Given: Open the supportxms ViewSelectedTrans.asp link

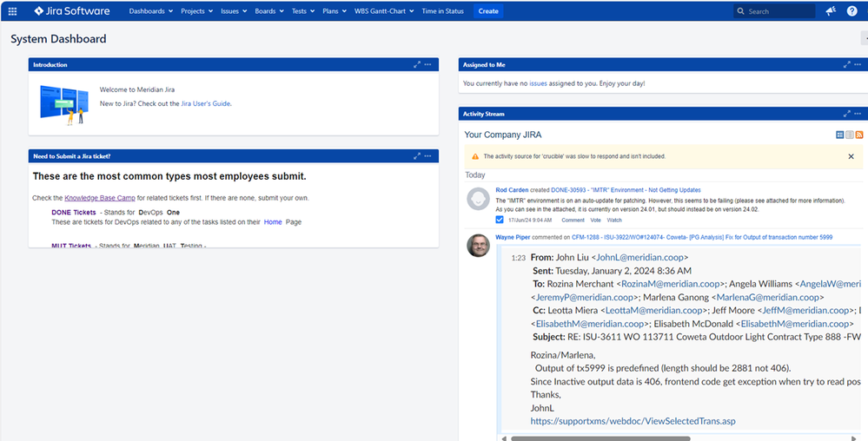Looking at the screenshot, I should coord(633,421).
